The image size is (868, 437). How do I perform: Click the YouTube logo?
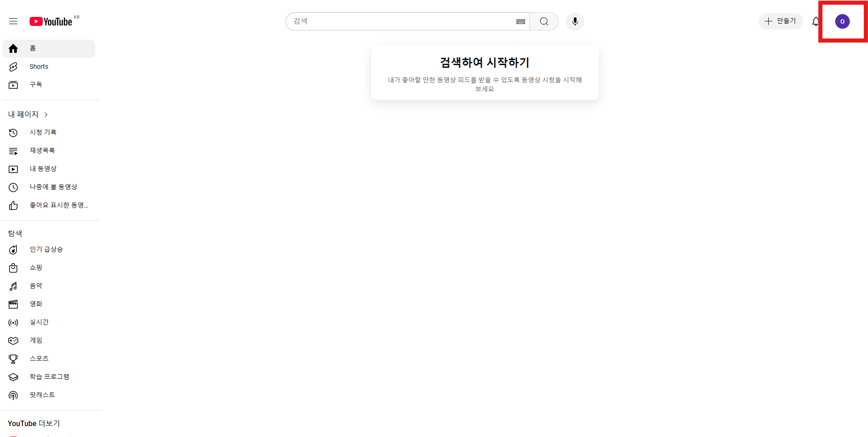pos(51,21)
